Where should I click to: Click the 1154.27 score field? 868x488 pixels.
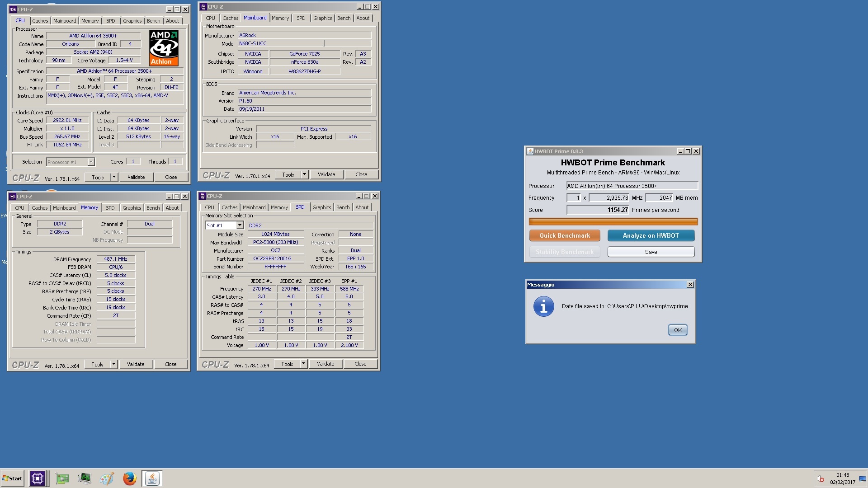pos(598,210)
